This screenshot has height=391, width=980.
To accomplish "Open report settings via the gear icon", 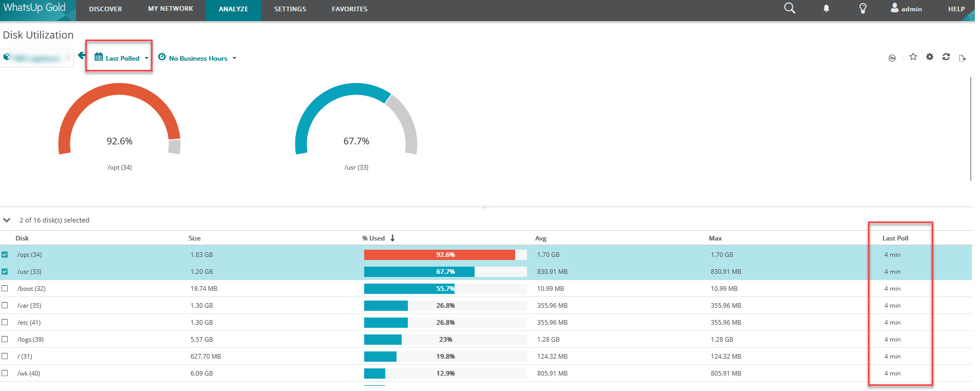I will 930,57.
